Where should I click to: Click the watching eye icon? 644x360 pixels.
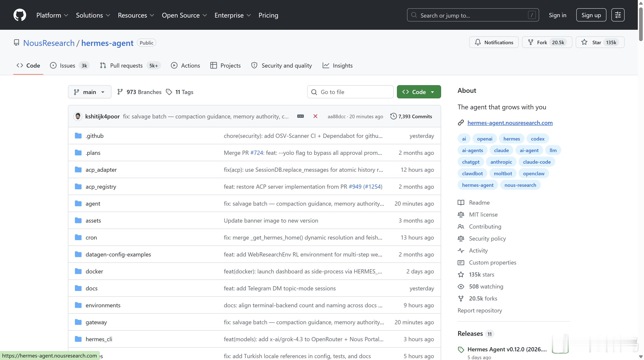click(x=461, y=287)
